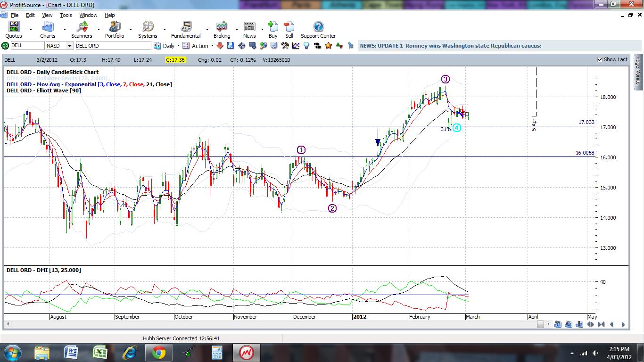Open the News viewer

click(x=249, y=30)
